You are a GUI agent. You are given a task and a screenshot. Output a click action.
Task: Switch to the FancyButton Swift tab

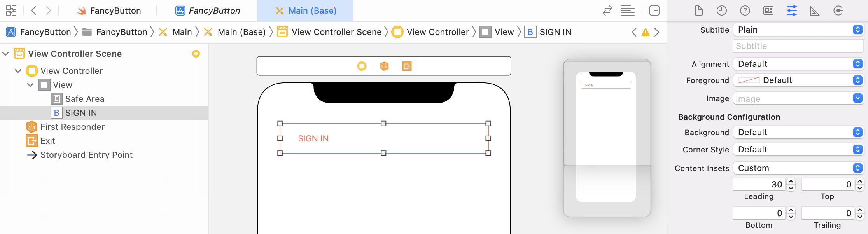(109, 10)
